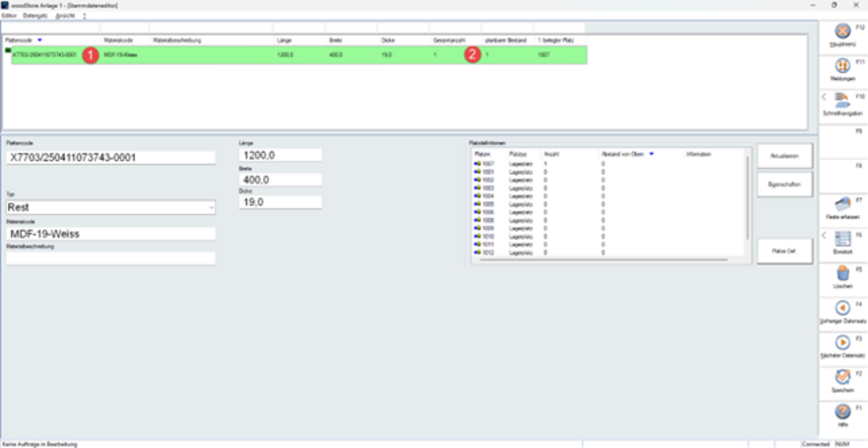Open the Meldungen icon (F11)
The width and height of the screenshot is (868, 448).
pyautogui.click(x=842, y=66)
